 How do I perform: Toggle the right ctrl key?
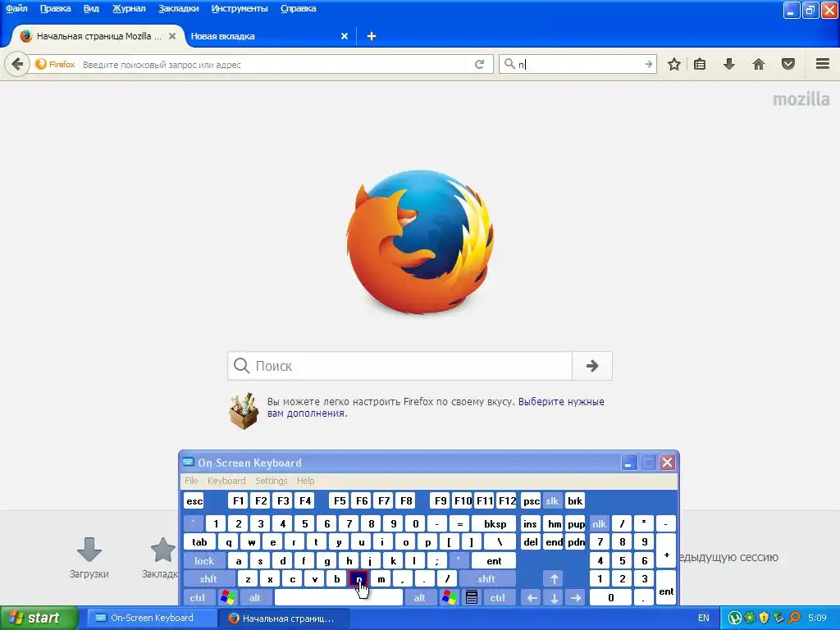tap(498, 597)
